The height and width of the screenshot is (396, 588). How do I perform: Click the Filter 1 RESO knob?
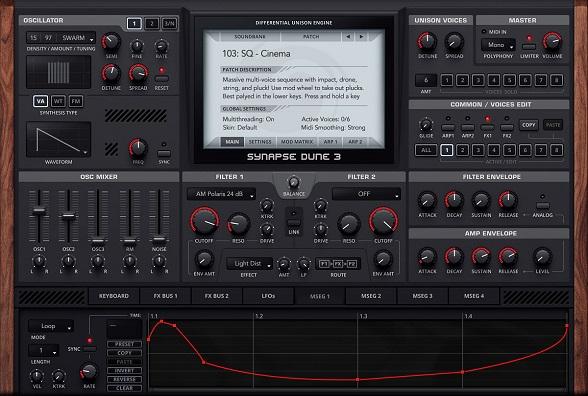tap(238, 224)
